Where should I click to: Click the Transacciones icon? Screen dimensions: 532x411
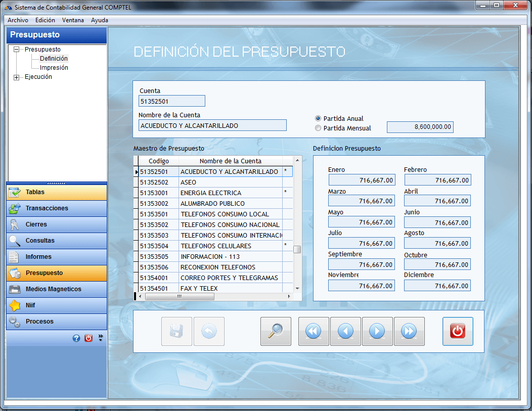[x=15, y=208]
